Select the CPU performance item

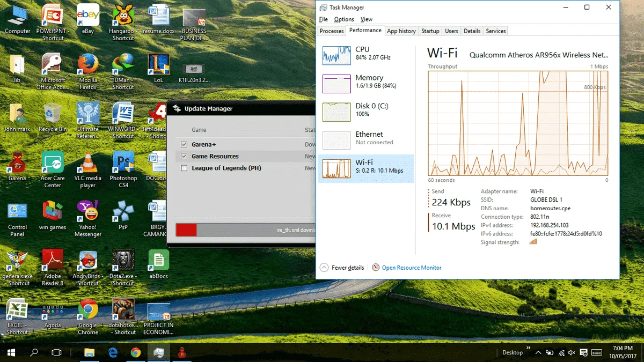click(x=366, y=55)
